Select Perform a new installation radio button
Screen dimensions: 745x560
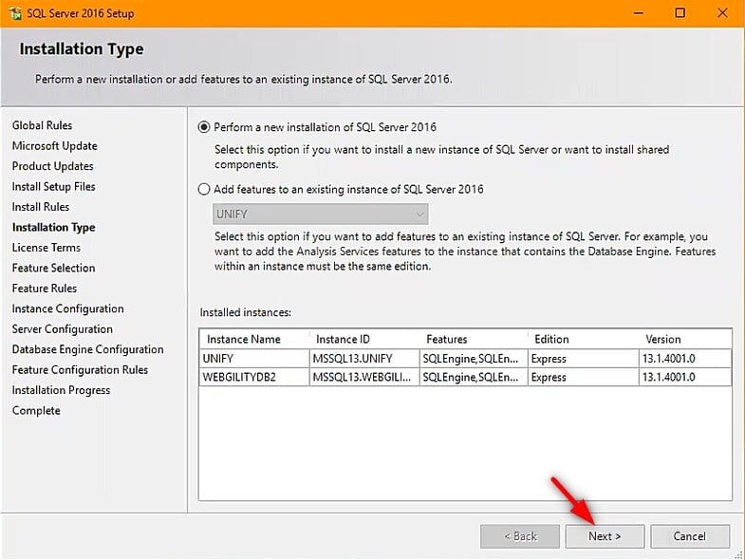tap(204, 127)
